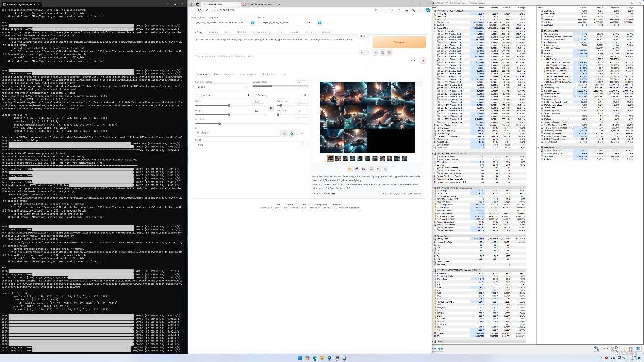644x362 pixels.
Task: Click the edit styles pencil icon
Action: point(423,61)
